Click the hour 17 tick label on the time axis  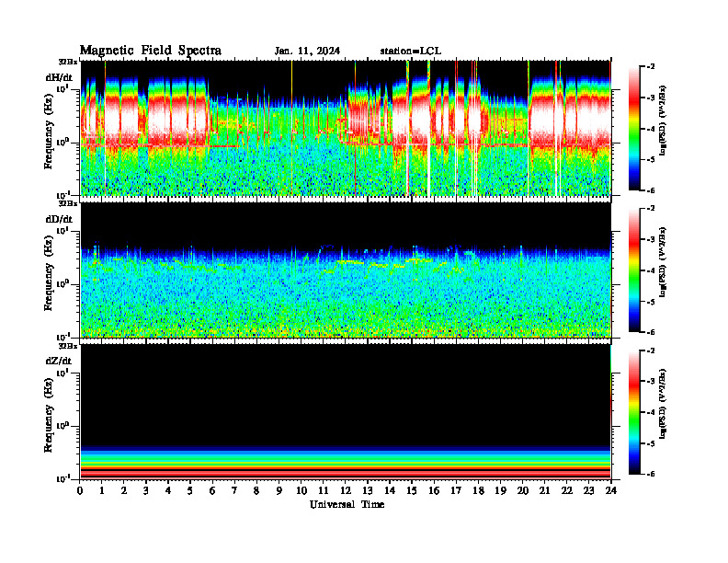click(x=456, y=491)
